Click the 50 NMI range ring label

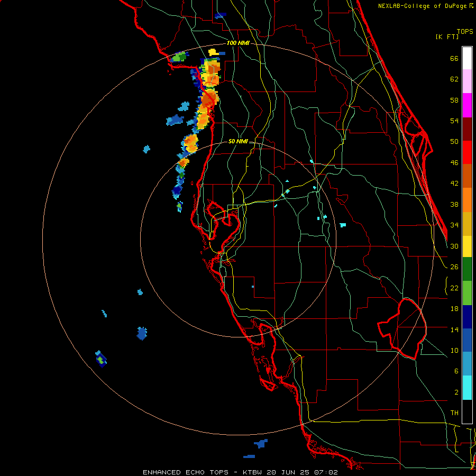tap(238, 141)
